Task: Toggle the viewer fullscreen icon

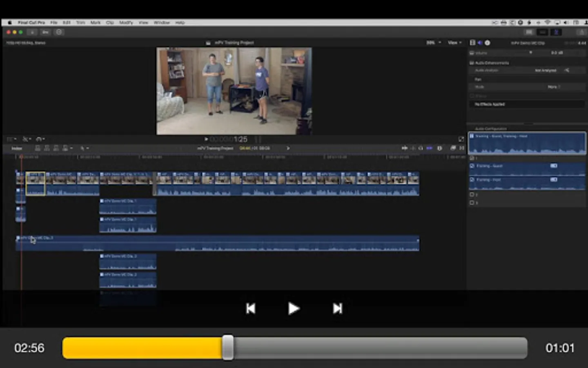Action: click(461, 139)
